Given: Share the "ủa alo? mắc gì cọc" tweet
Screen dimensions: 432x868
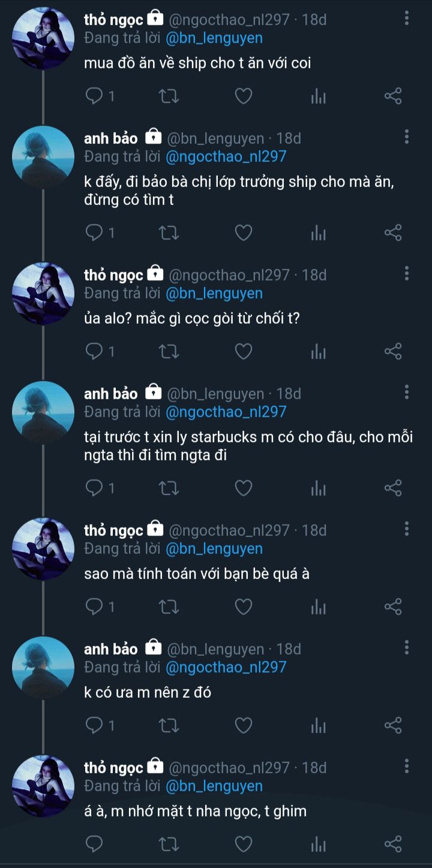Looking at the screenshot, I should click(392, 351).
